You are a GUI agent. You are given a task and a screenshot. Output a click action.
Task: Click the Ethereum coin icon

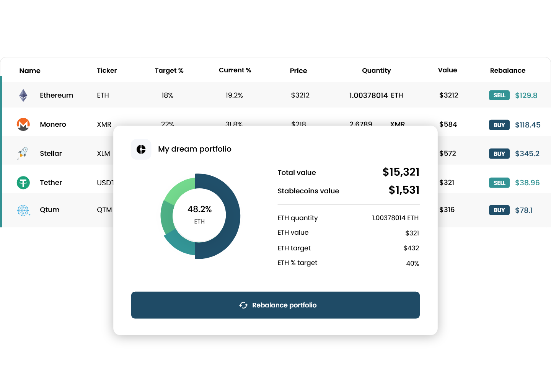23,95
